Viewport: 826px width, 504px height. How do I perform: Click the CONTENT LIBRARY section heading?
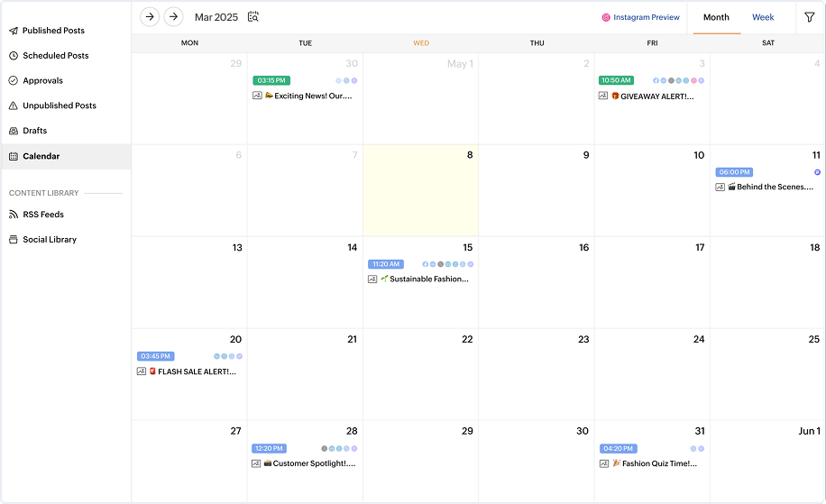(43, 193)
